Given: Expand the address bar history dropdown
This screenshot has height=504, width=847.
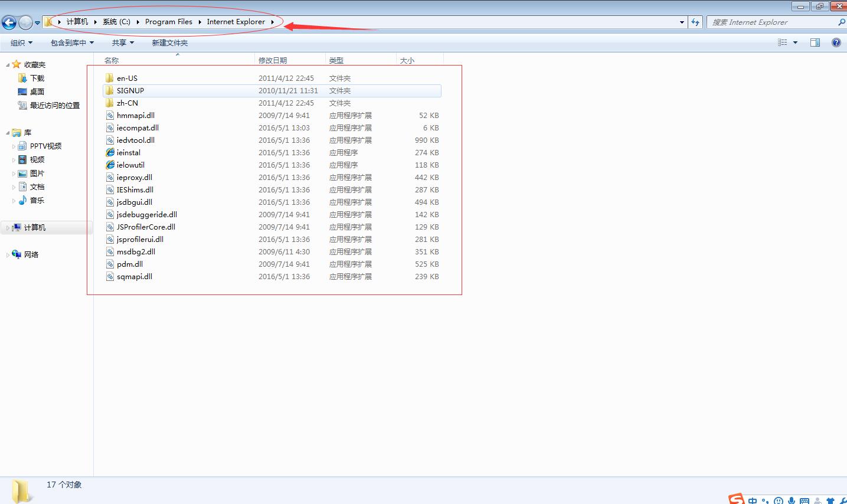Looking at the screenshot, I should click(x=682, y=22).
